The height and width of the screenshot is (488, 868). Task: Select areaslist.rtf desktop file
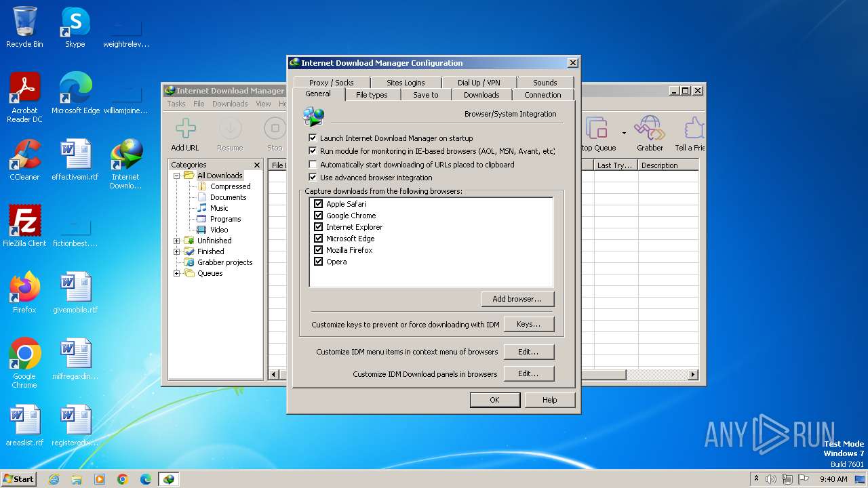24,426
